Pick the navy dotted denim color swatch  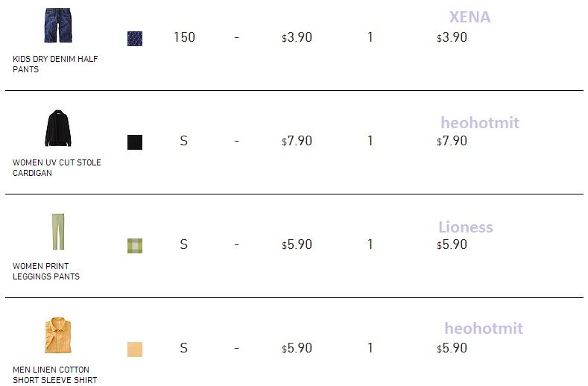(x=135, y=39)
